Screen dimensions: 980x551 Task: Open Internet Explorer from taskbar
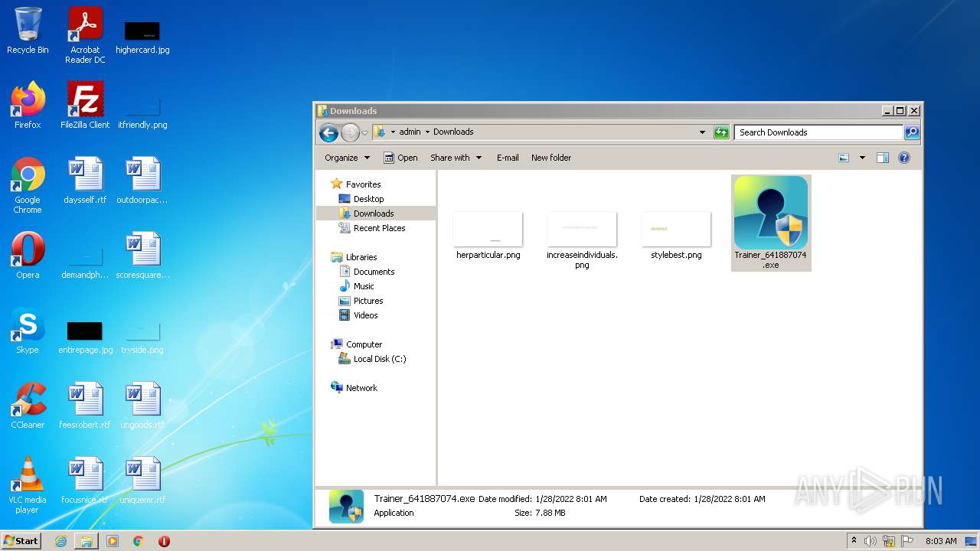(60, 541)
